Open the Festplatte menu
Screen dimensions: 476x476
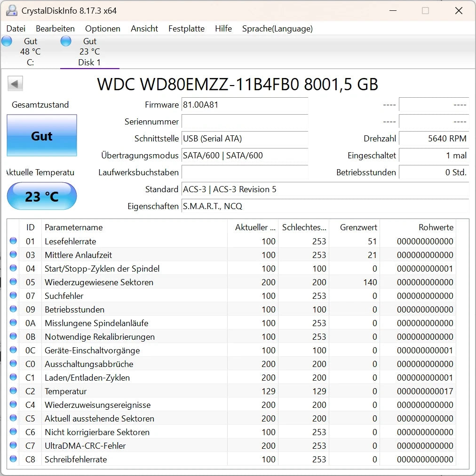point(186,29)
